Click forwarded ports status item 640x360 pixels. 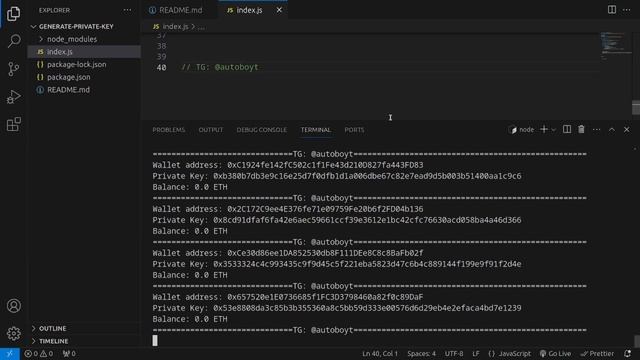pos(69,354)
